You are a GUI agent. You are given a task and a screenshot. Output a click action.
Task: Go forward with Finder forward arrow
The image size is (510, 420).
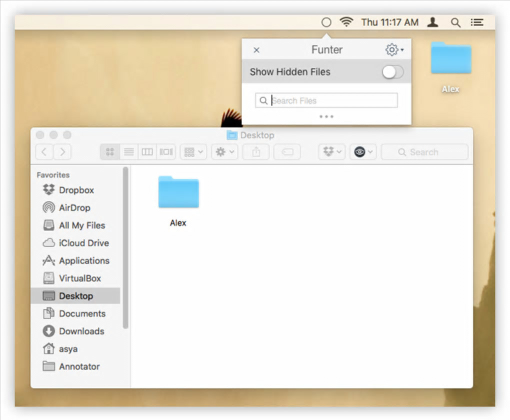click(x=62, y=152)
